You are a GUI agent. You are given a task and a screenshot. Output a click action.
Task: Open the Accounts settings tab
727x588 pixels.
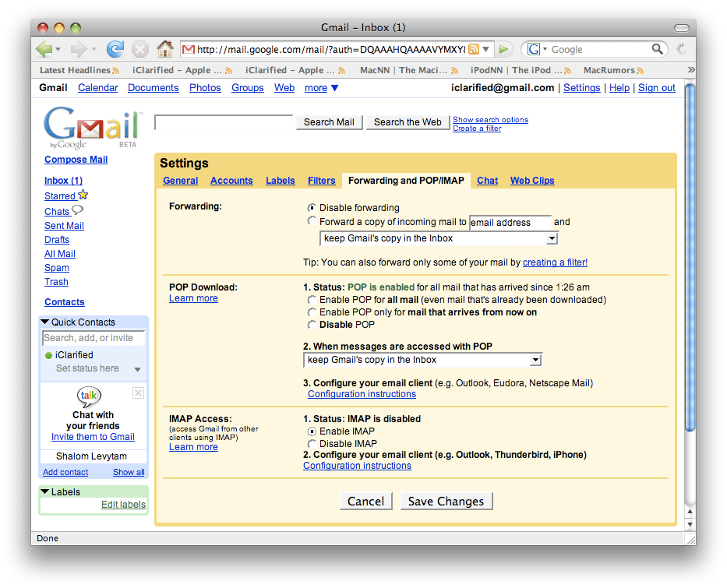pyautogui.click(x=231, y=180)
